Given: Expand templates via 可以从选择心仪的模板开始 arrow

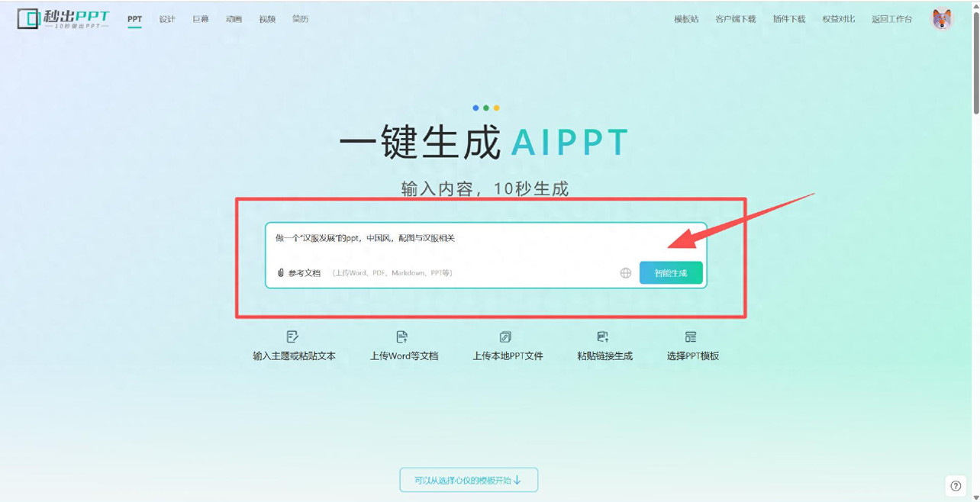Looking at the screenshot, I should (468, 480).
